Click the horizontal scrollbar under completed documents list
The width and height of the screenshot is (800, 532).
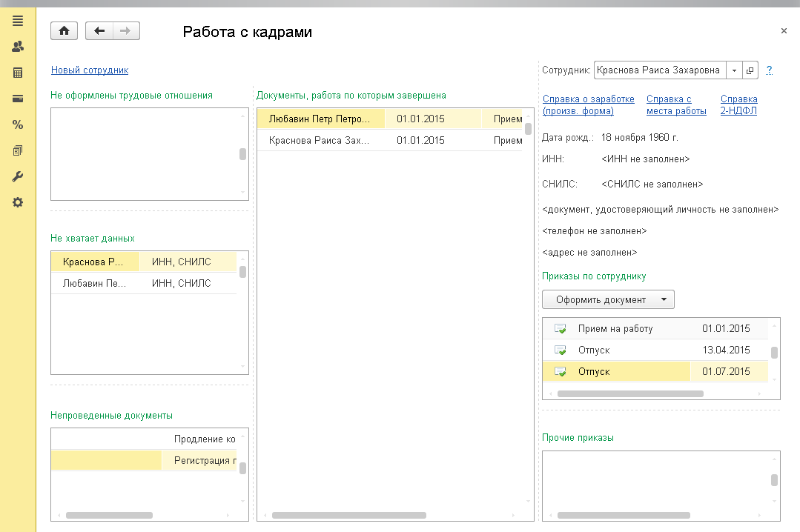click(x=349, y=515)
